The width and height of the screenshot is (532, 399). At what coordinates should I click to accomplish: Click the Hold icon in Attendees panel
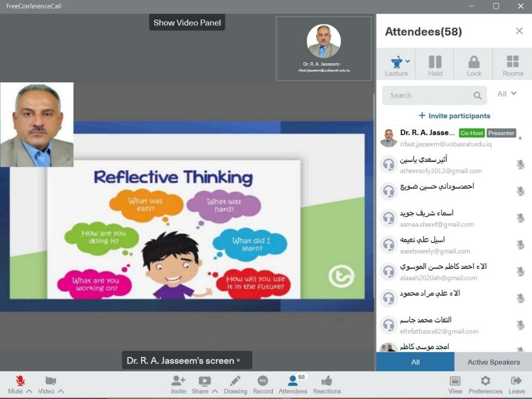tap(435, 62)
